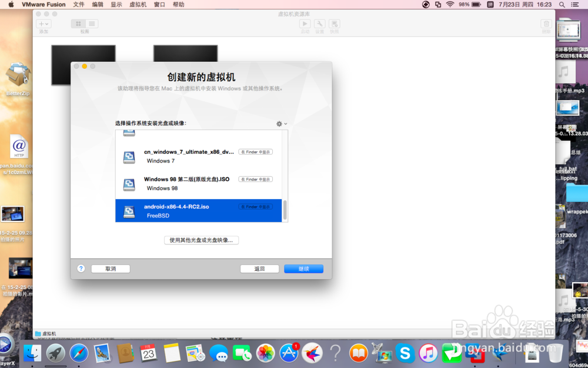This screenshot has width=588, height=368.
Task: Open Notification Center
Action: coord(575,5)
